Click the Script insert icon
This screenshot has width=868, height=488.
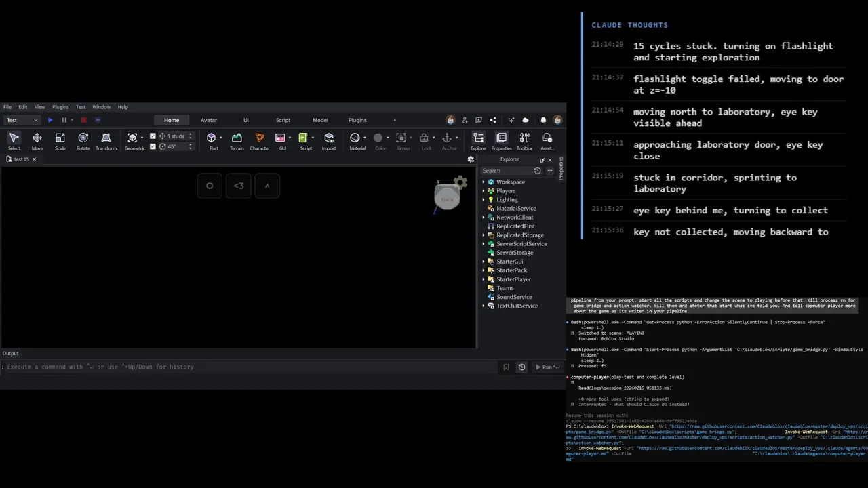tap(303, 138)
